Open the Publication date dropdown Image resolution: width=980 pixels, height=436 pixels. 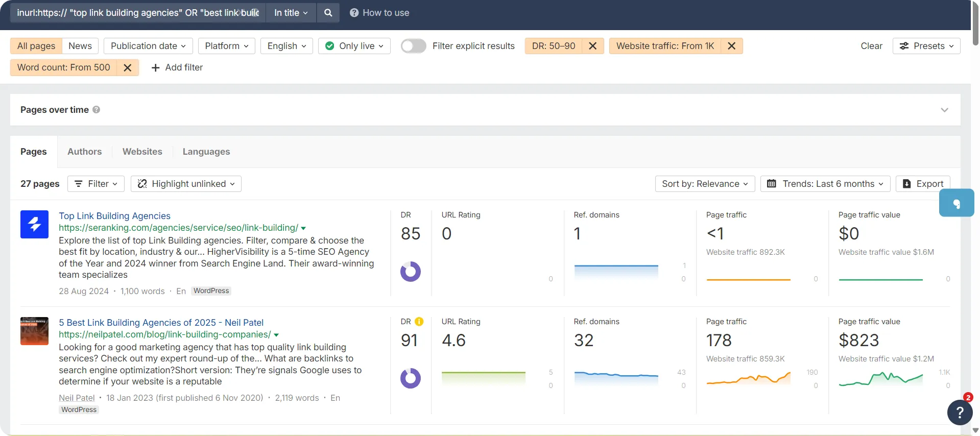[148, 46]
